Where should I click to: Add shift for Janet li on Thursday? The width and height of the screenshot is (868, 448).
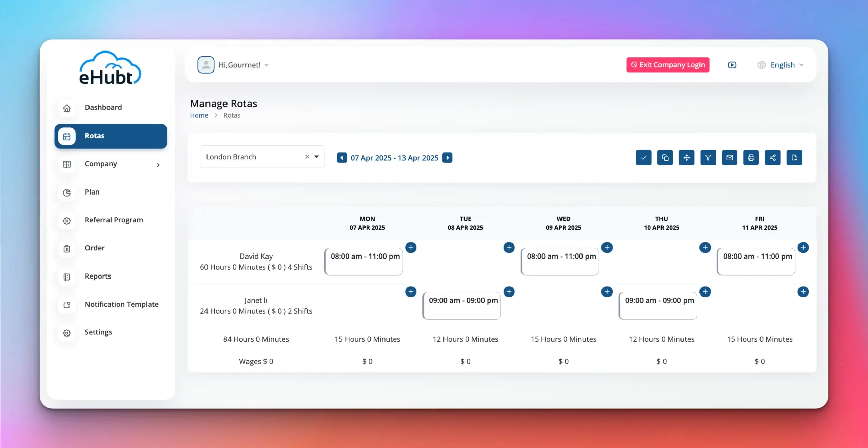click(705, 292)
